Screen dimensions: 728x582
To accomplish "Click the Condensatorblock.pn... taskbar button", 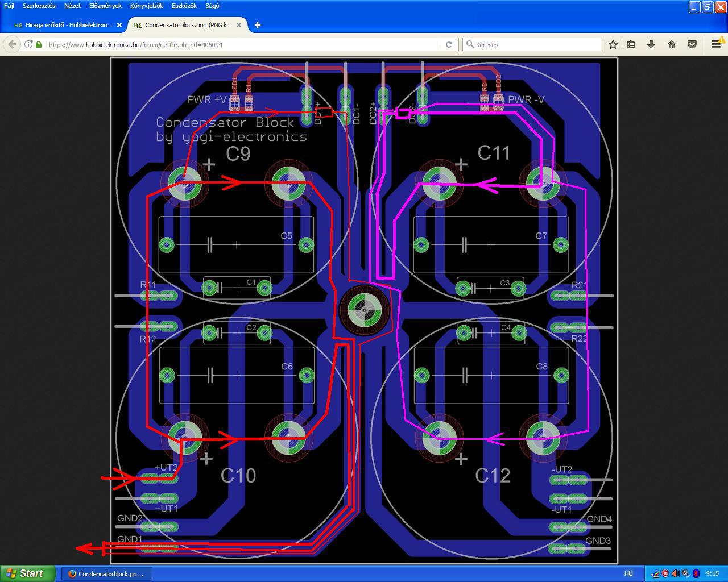I will point(107,573).
